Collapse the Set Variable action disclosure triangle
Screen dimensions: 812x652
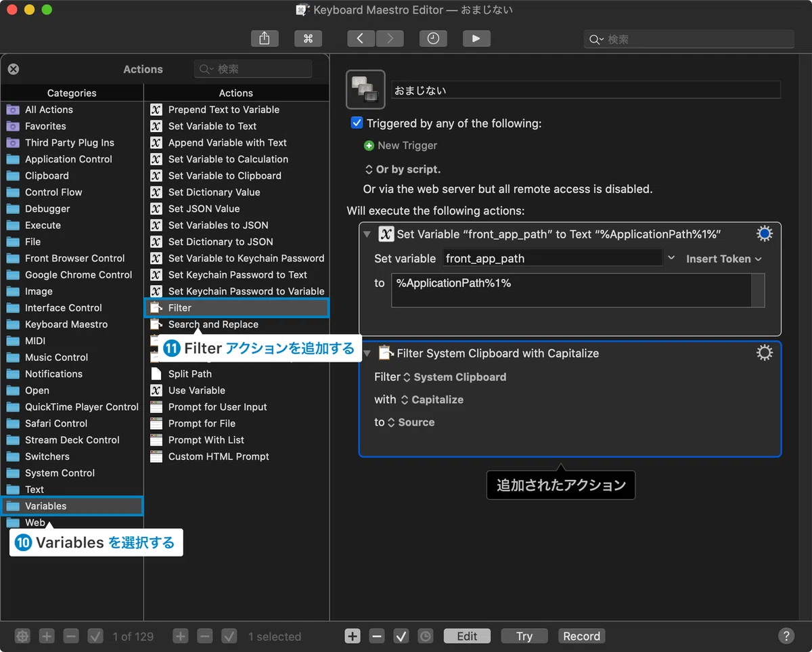click(x=367, y=234)
